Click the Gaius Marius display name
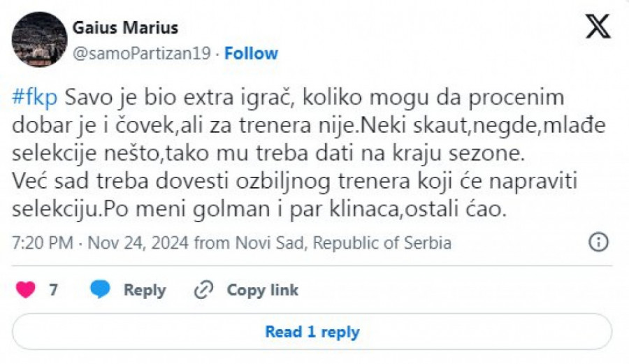This screenshot has width=629, height=364. coord(125,28)
